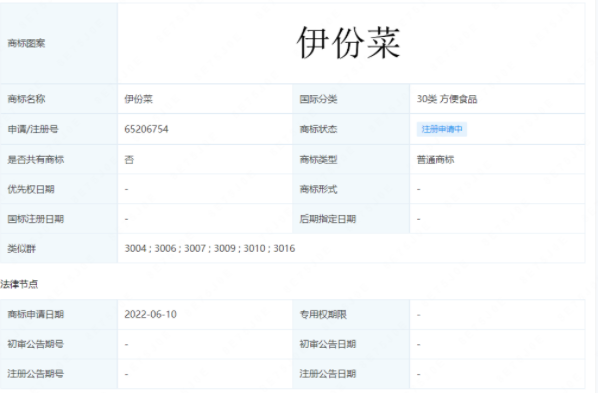This screenshot has height=394, width=598.
Task: Select the 申请/注册号 label
Action: [33, 129]
